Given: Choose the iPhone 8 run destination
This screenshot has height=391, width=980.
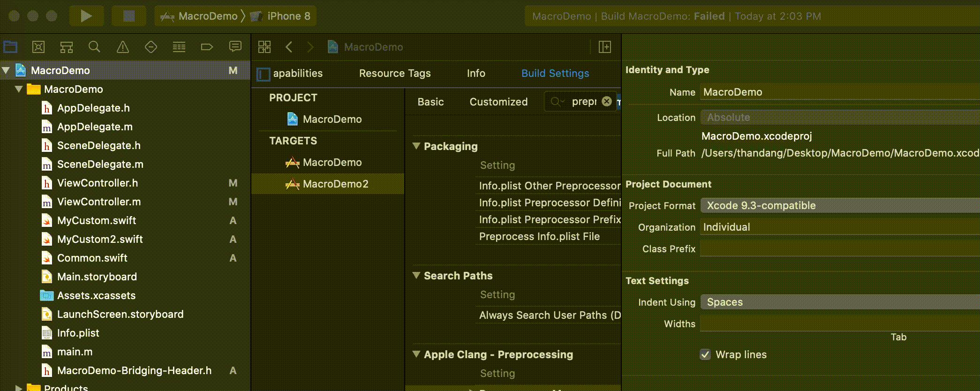Looking at the screenshot, I should 280,16.
